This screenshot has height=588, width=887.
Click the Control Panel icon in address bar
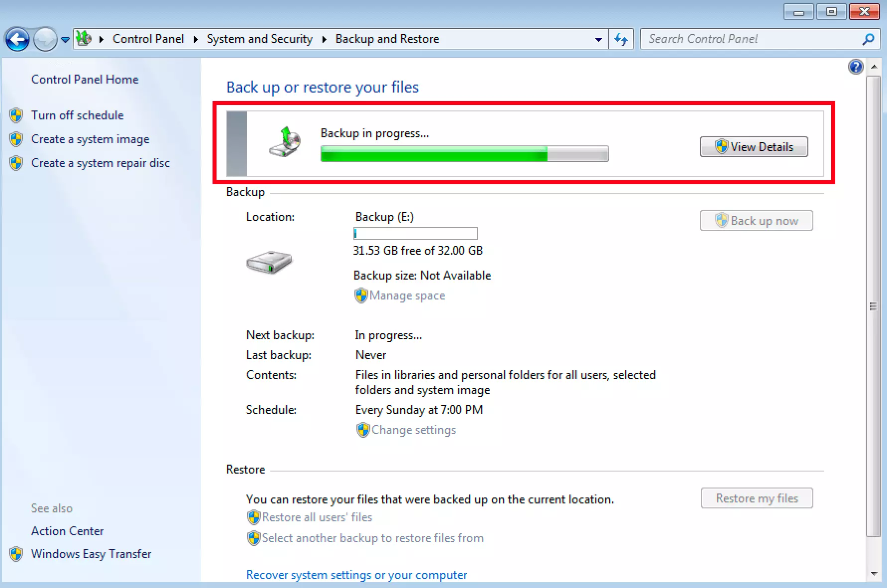point(84,38)
